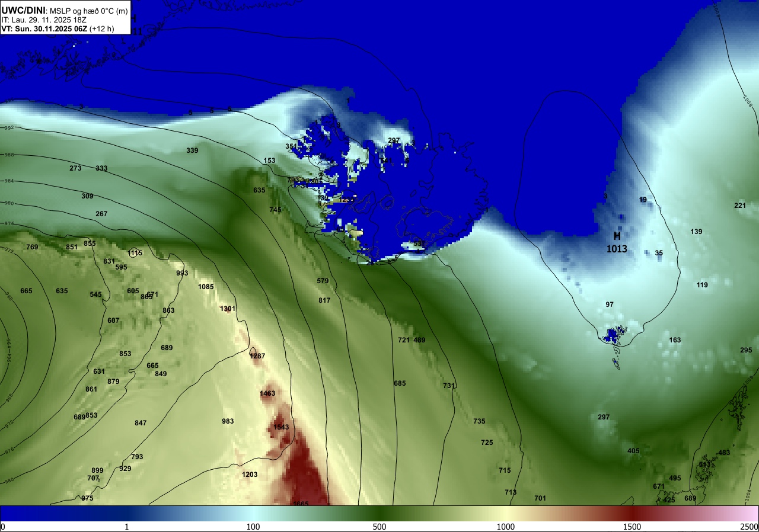Click the 1301 height label
Image resolution: width=759 pixels, height=532 pixels.
(x=228, y=309)
